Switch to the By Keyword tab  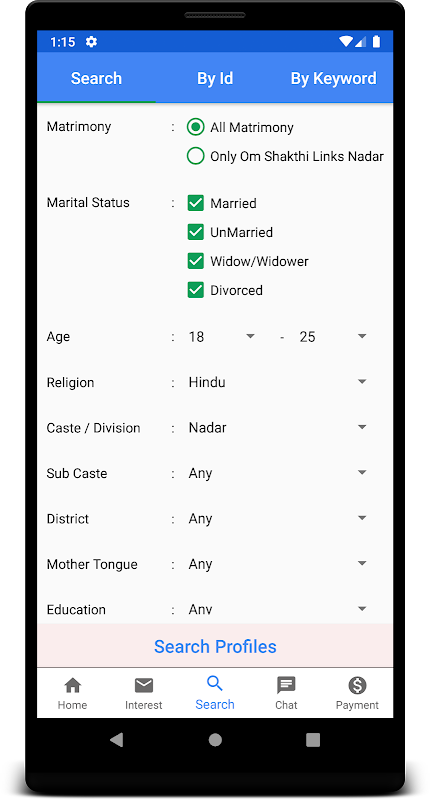334,78
